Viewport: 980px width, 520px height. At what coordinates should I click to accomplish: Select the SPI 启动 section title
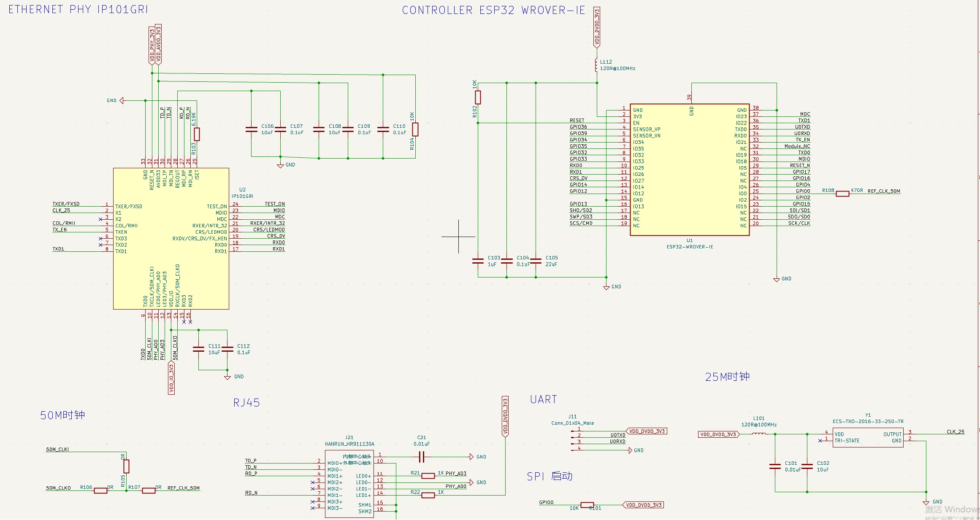550,477
